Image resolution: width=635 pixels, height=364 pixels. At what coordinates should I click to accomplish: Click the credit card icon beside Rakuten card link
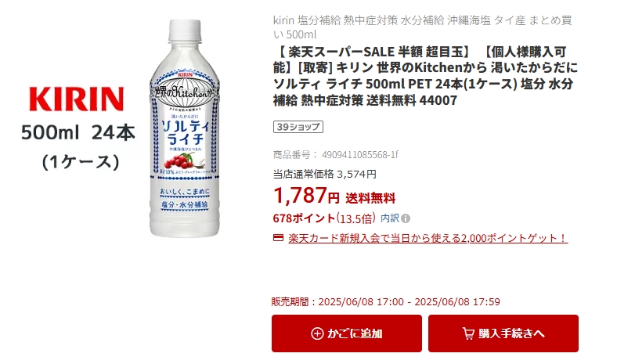(278, 238)
